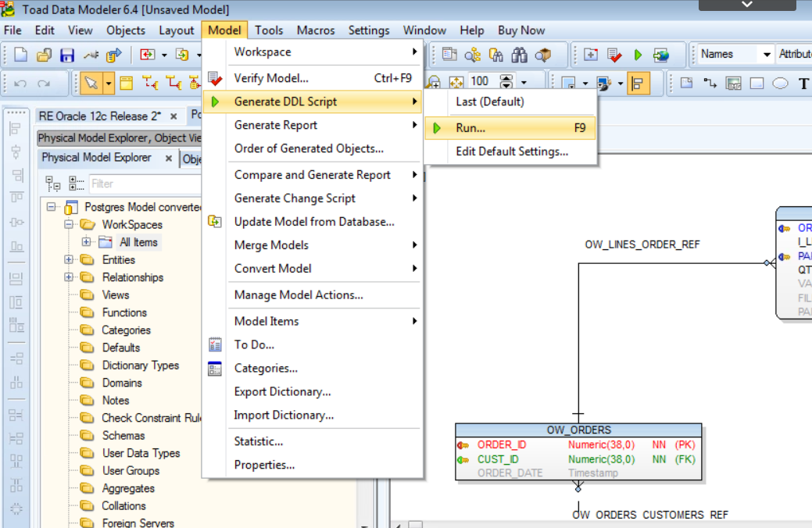
Task: Click the globe sync to database icon
Action: 661,55
